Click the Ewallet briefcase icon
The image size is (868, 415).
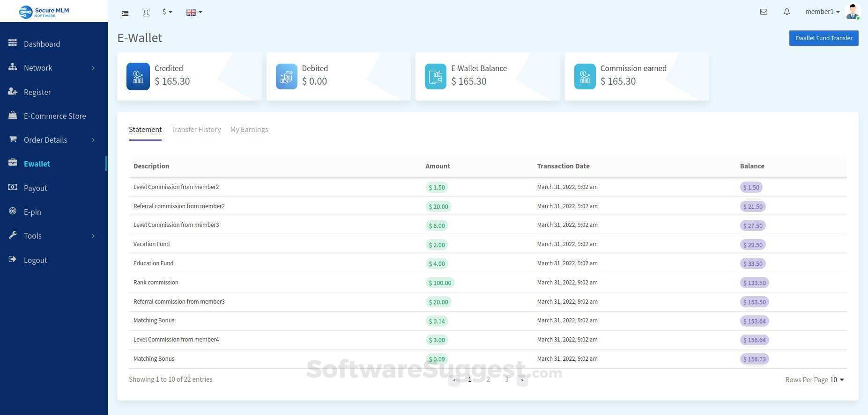[x=13, y=163]
